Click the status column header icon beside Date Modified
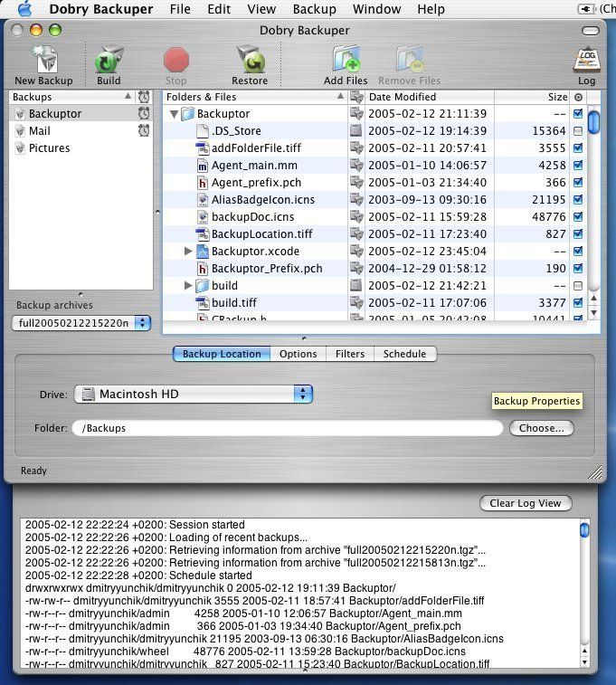 (x=356, y=97)
